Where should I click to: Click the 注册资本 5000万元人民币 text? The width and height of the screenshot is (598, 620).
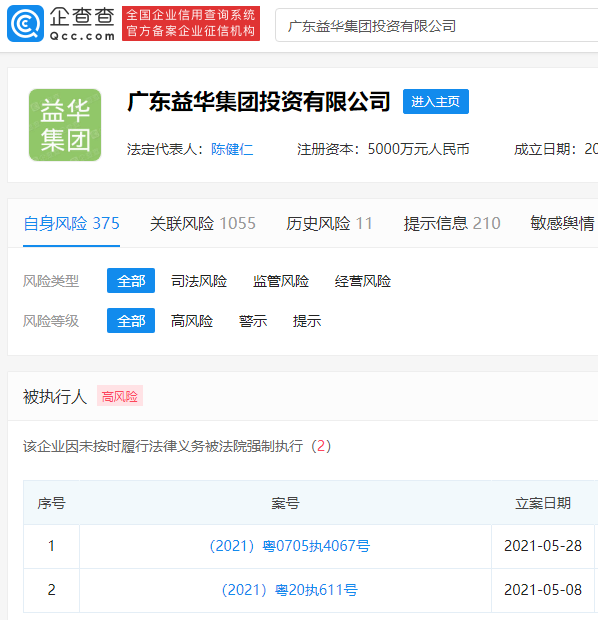(x=383, y=149)
